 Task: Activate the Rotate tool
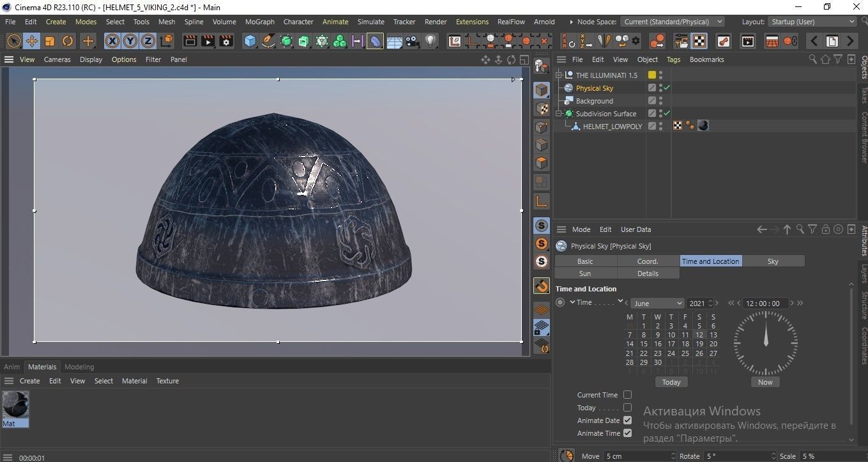(x=67, y=41)
